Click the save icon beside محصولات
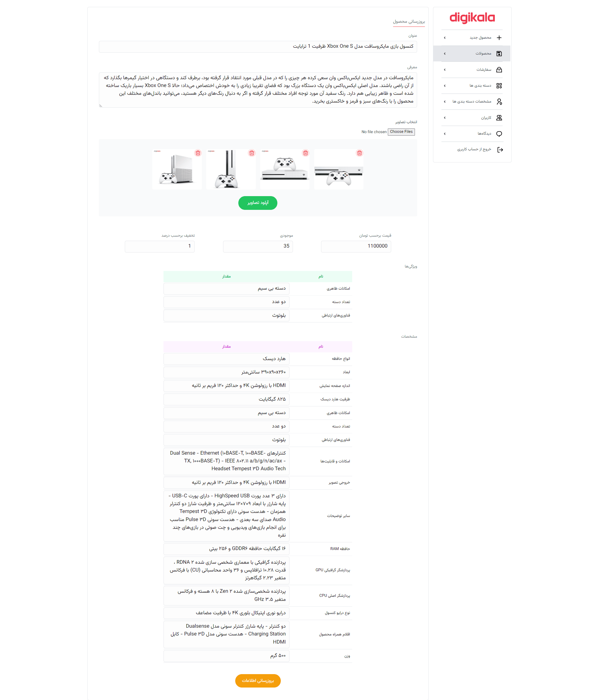 click(x=499, y=53)
